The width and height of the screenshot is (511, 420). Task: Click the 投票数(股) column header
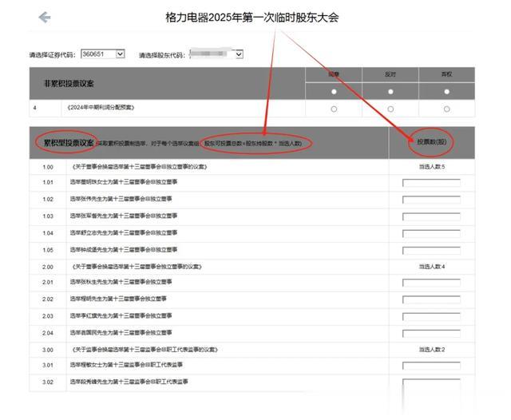(x=431, y=142)
